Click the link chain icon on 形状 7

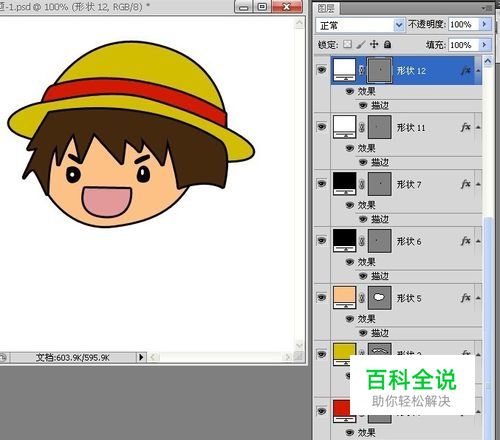coord(362,184)
